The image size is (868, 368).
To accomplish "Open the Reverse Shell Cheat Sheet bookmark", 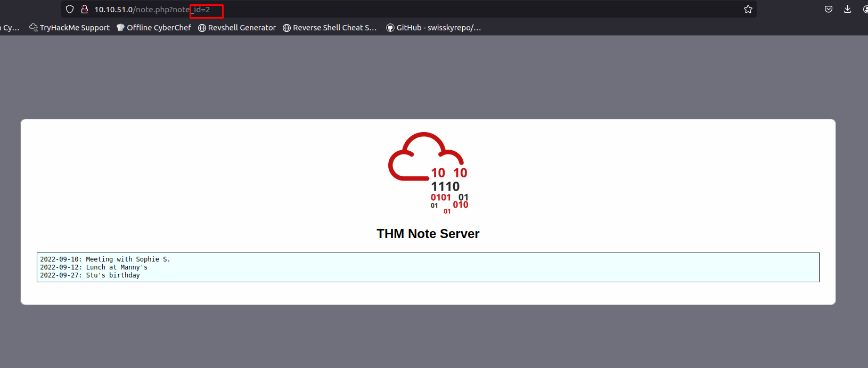I will point(330,28).
